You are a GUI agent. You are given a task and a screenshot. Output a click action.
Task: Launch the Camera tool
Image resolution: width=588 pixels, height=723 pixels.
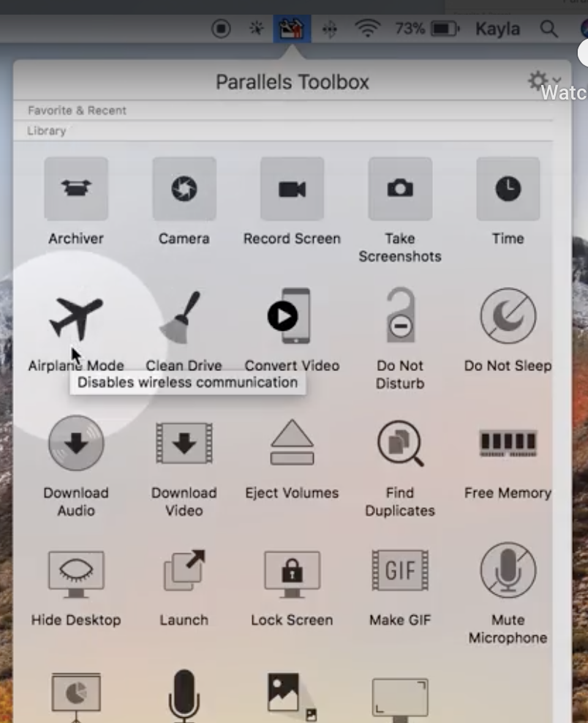(x=184, y=190)
